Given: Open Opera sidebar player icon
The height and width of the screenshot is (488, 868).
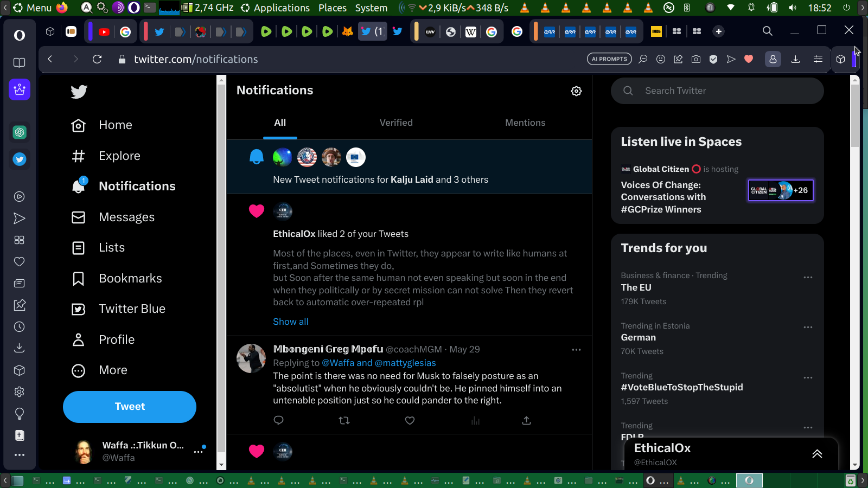Looking at the screenshot, I should tap(20, 196).
